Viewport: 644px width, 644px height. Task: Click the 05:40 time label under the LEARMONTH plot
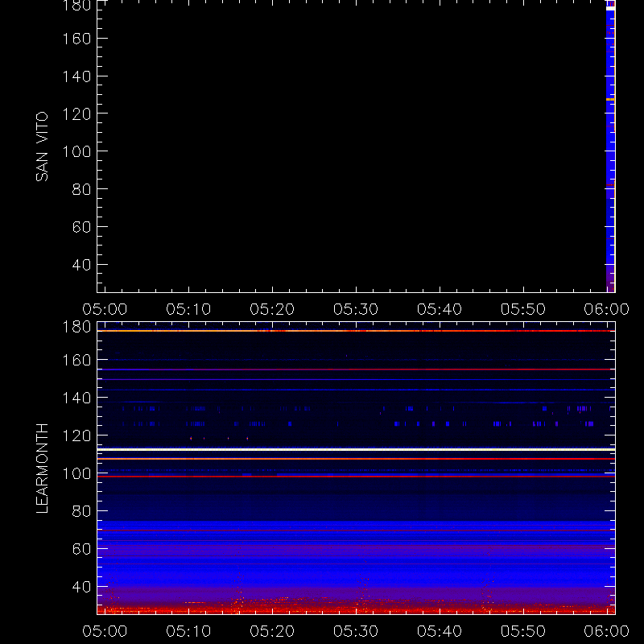coord(440,631)
